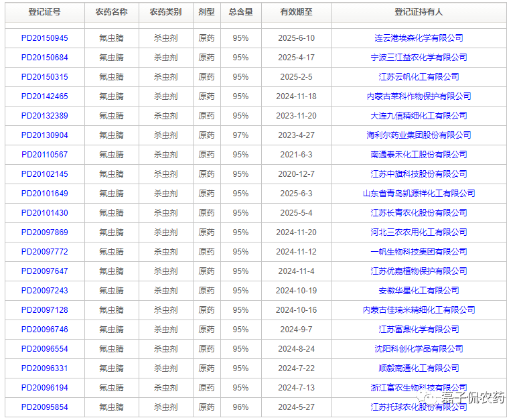The image size is (521, 420).
Task: Open registration PD20097869 link
Action: click(x=44, y=232)
